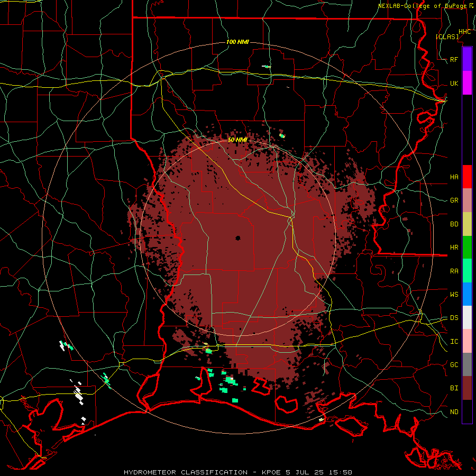Click the 50 NMI range ring label
476x476 pixels.
[x=237, y=140]
